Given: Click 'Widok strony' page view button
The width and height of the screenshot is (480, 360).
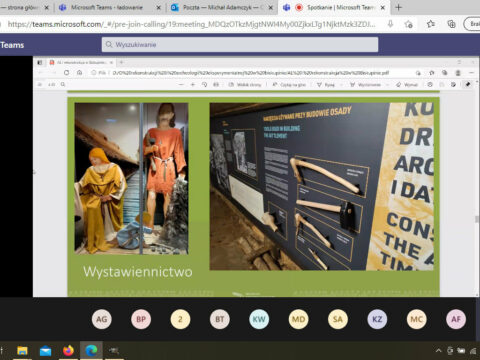Looking at the screenshot, I should [x=245, y=85].
